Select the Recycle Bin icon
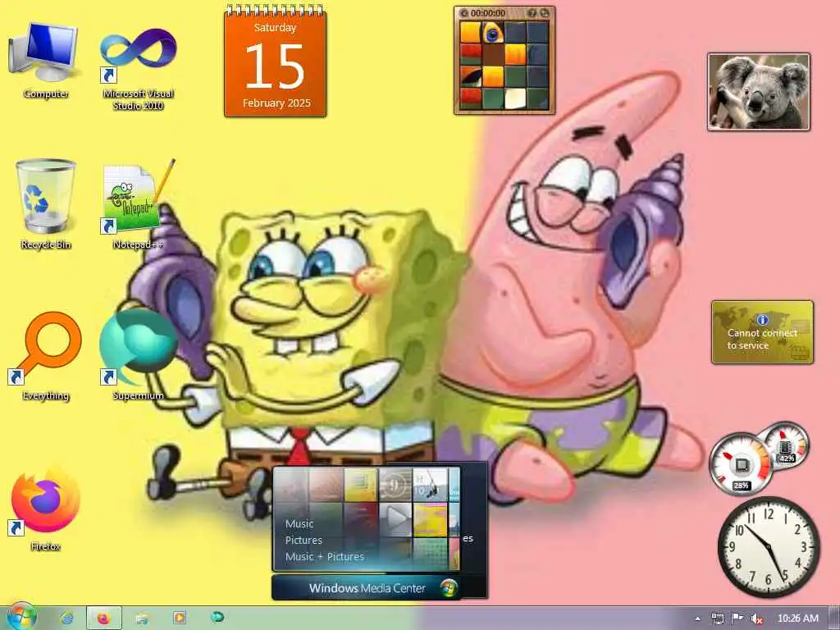Image resolution: width=840 pixels, height=630 pixels. click(x=46, y=203)
